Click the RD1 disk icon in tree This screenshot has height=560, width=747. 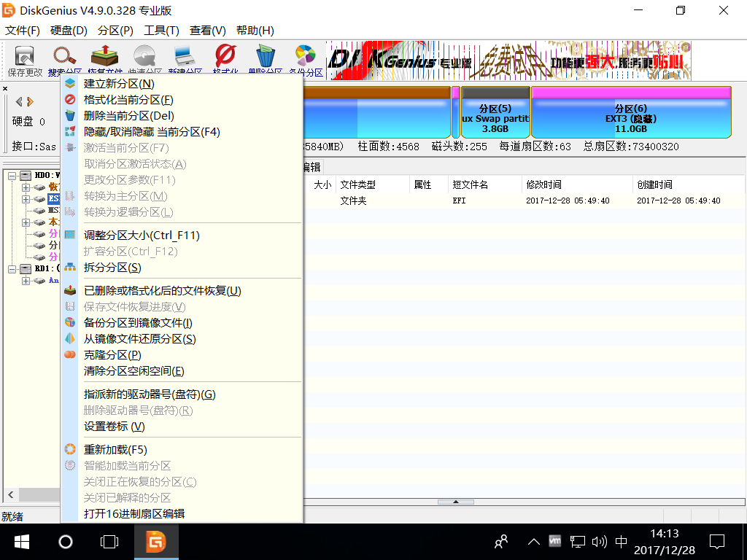click(26, 268)
